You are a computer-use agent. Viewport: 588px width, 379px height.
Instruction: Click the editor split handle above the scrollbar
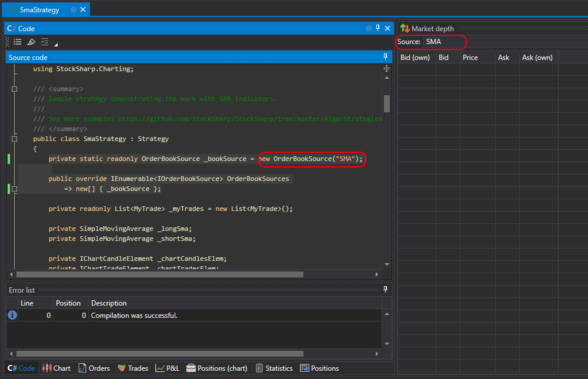[387, 69]
